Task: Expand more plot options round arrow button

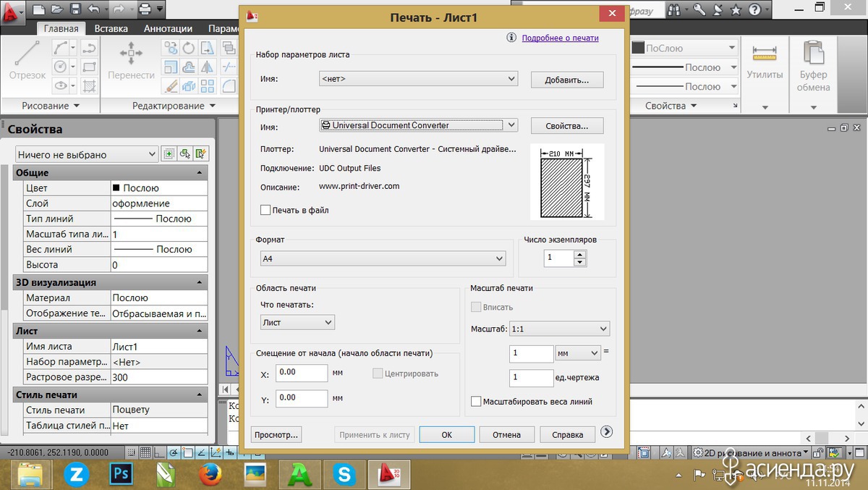Action: click(607, 431)
